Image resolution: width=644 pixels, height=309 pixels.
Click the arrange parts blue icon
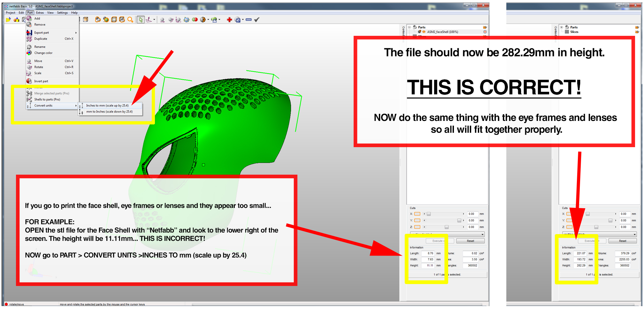pos(187,20)
